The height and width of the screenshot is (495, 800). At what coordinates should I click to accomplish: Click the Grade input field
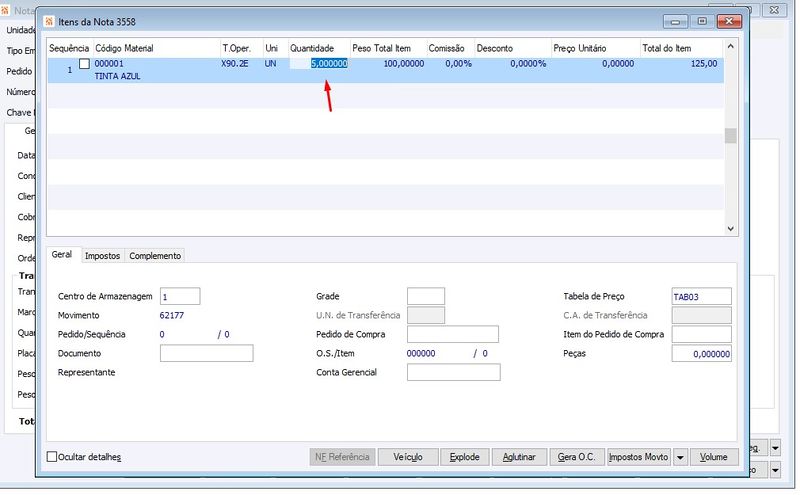(x=426, y=296)
